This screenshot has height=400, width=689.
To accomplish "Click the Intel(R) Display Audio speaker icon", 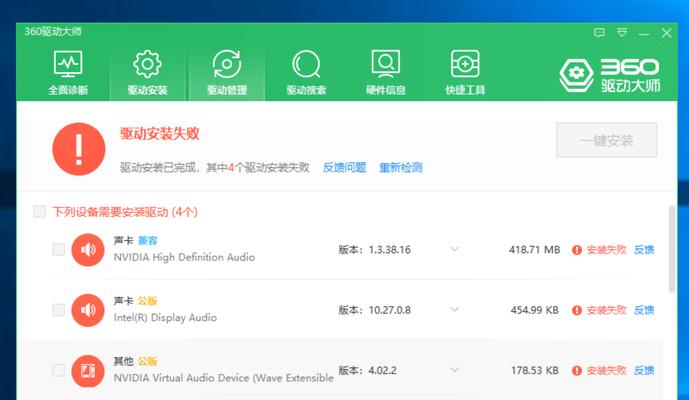I will point(88,310).
